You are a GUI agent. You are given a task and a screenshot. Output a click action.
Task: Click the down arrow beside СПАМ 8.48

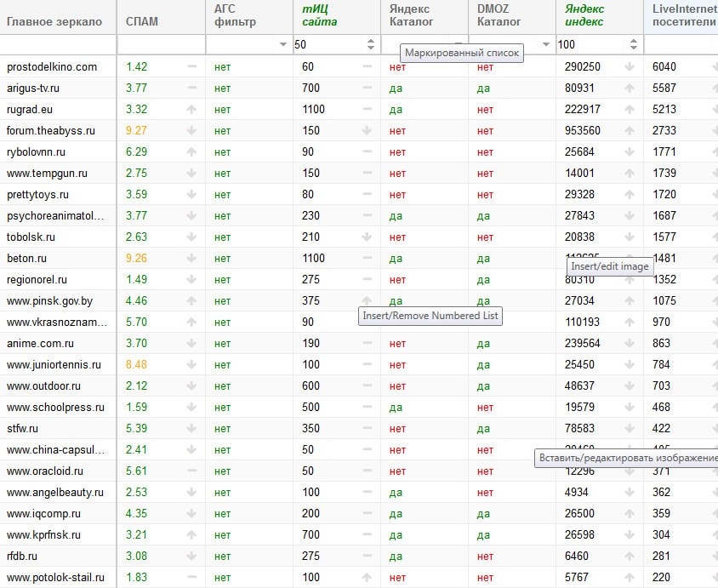[191, 364]
